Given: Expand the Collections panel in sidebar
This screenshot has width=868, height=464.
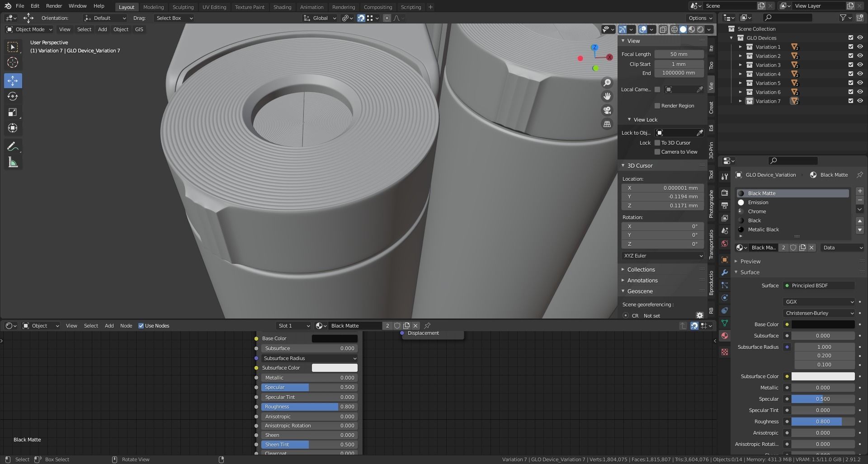Looking at the screenshot, I should pos(641,270).
